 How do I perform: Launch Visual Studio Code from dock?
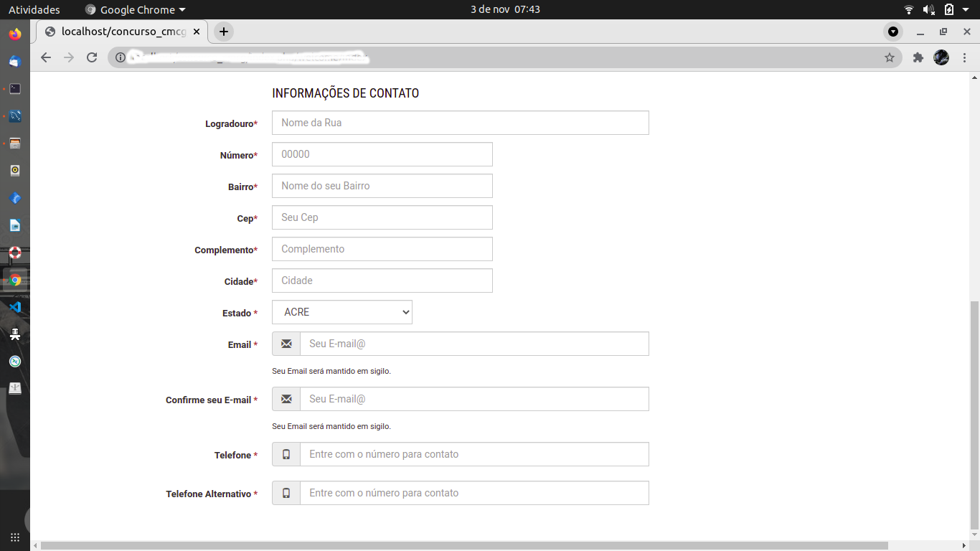click(x=15, y=307)
